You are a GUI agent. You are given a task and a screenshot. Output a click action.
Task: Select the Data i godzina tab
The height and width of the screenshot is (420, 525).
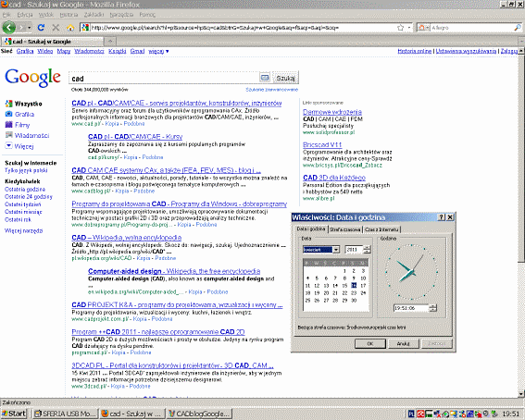(x=311, y=229)
